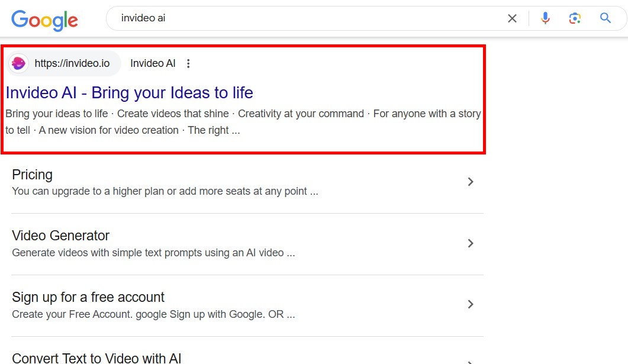Open the Video Generator sitelink
The height and width of the screenshot is (364, 628).
pos(60,236)
